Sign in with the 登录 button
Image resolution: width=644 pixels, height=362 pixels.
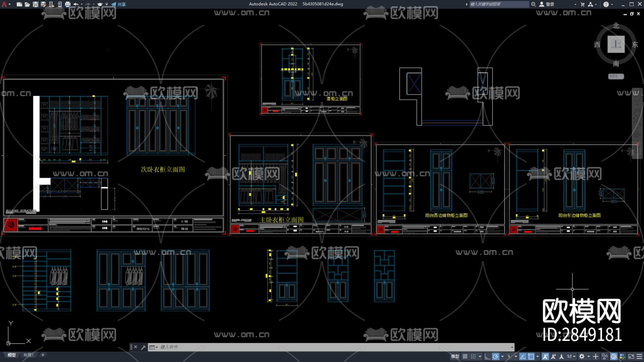coord(547,4)
